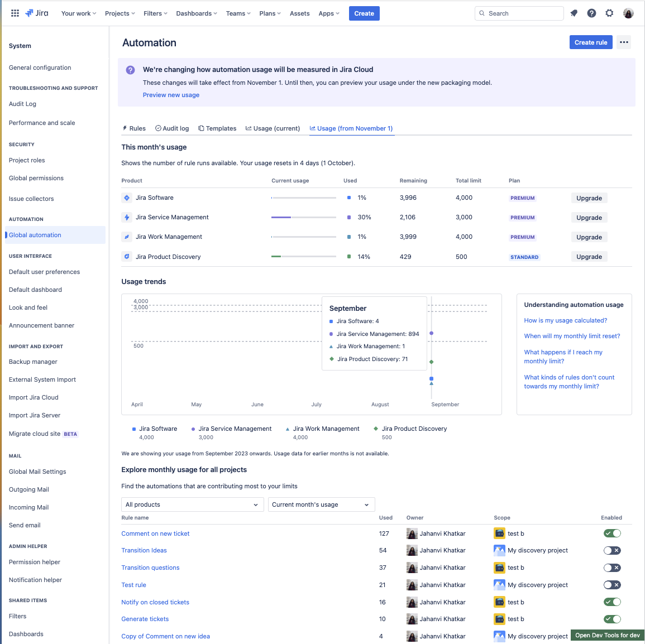Click the Create rule button

(591, 42)
